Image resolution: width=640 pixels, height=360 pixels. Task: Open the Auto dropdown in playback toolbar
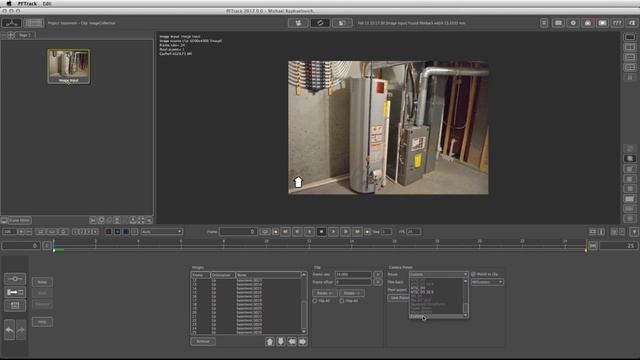coord(162,231)
